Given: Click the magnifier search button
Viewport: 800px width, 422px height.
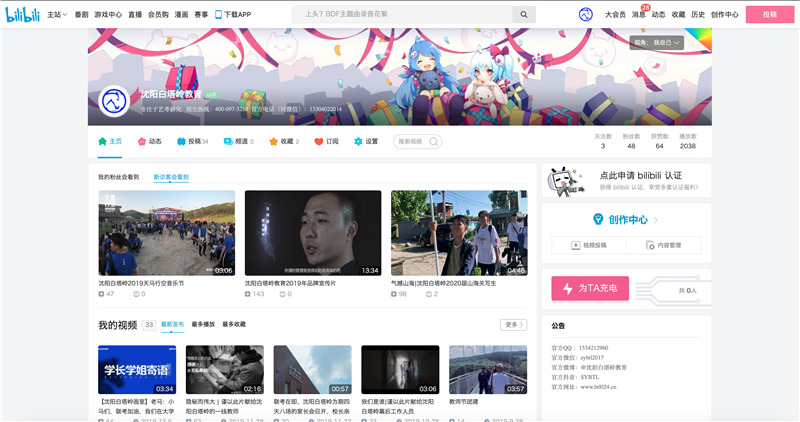Looking at the screenshot, I should click(x=524, y=14).
